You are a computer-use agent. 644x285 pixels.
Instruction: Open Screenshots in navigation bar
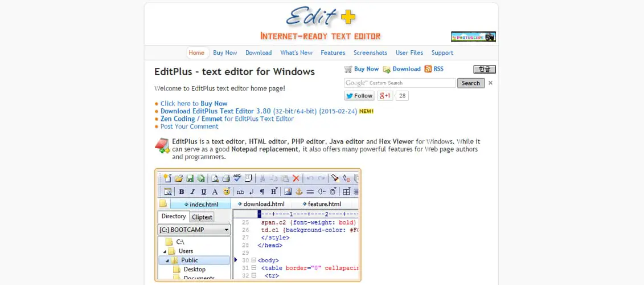(371, 52)
